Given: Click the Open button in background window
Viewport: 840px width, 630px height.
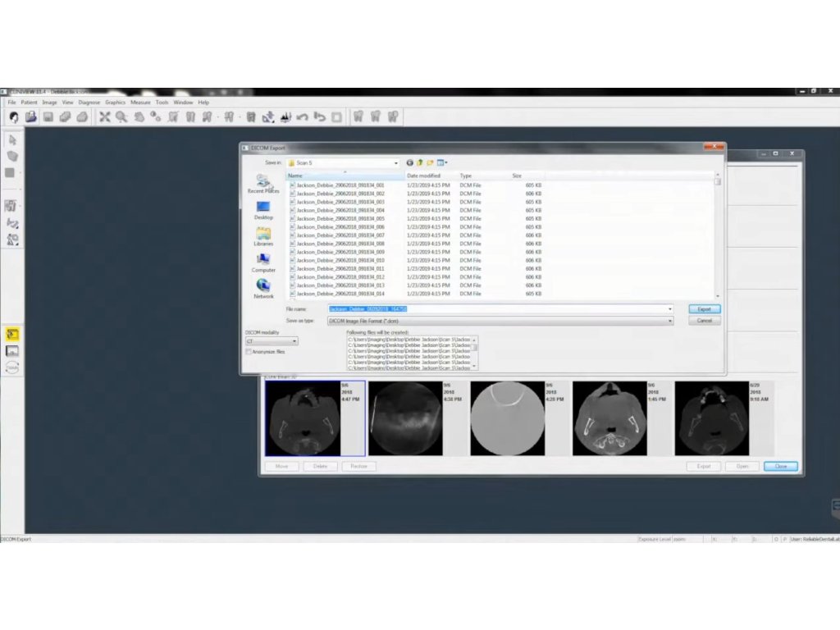Looking at the screenshot, I should [x=742, y=467].
